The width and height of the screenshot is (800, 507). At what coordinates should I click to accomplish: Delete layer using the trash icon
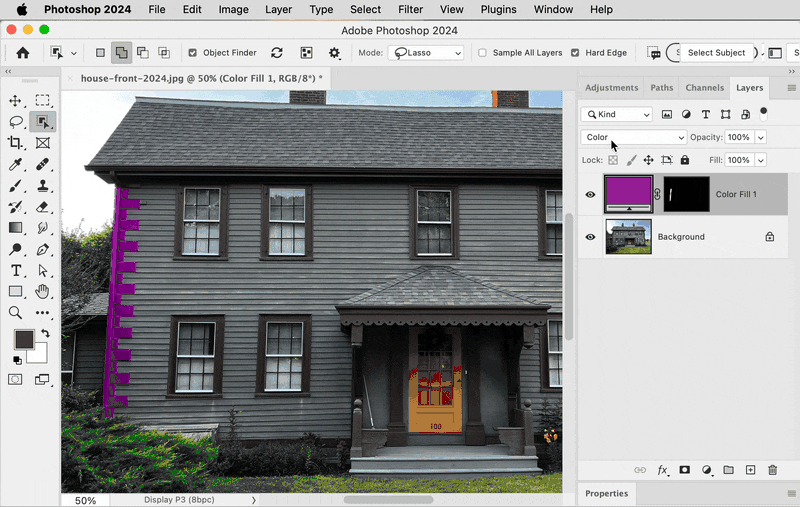pyautogui.click(x=772, y=470)
